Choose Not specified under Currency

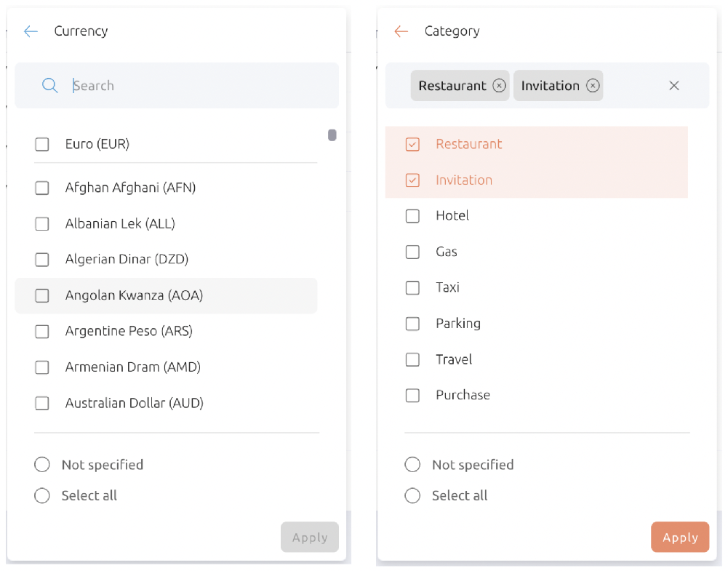pyautogui.click(x=41, y=464)
